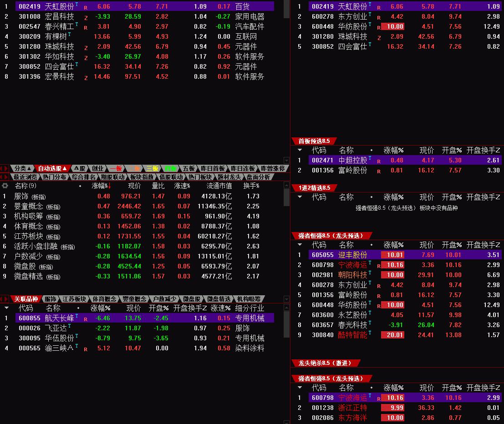Viewport: 504px width, 424px height.
Task: Switch to the 综合排名 tab
Action: pyautogui.click(x=84, y=177)
